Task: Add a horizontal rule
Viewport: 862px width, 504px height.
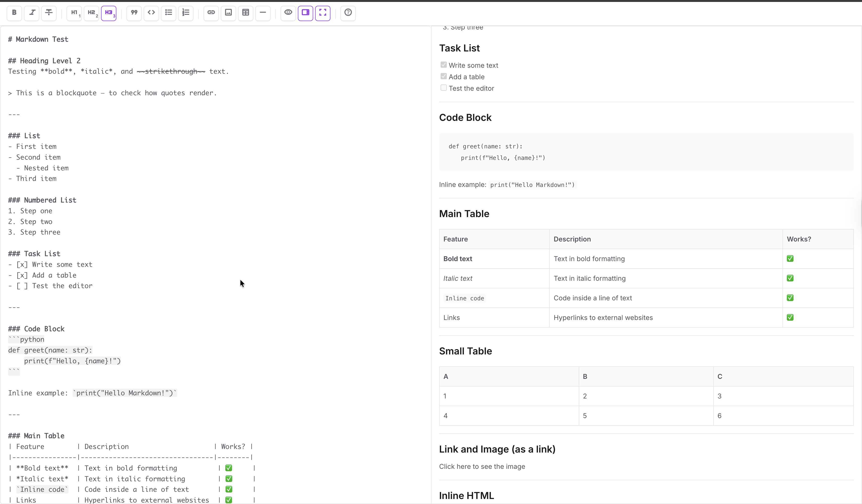Action: tap(263, 13)
